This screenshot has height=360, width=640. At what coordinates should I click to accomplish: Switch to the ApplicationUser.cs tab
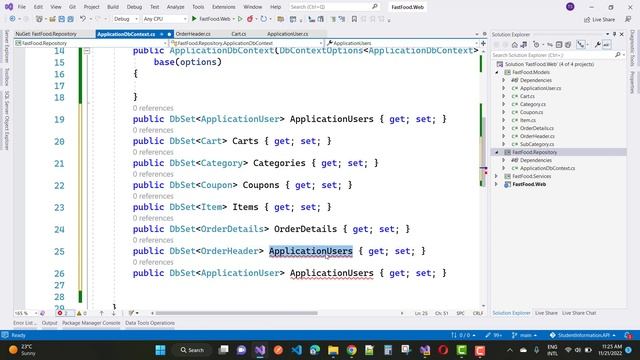point(288,34)
